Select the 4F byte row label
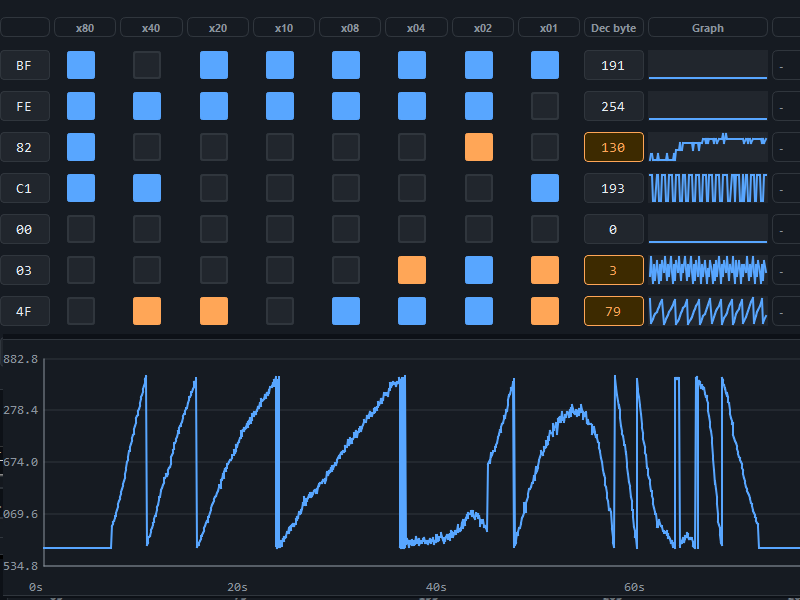This screenshot has height=600, width=800. coord(24,311)
